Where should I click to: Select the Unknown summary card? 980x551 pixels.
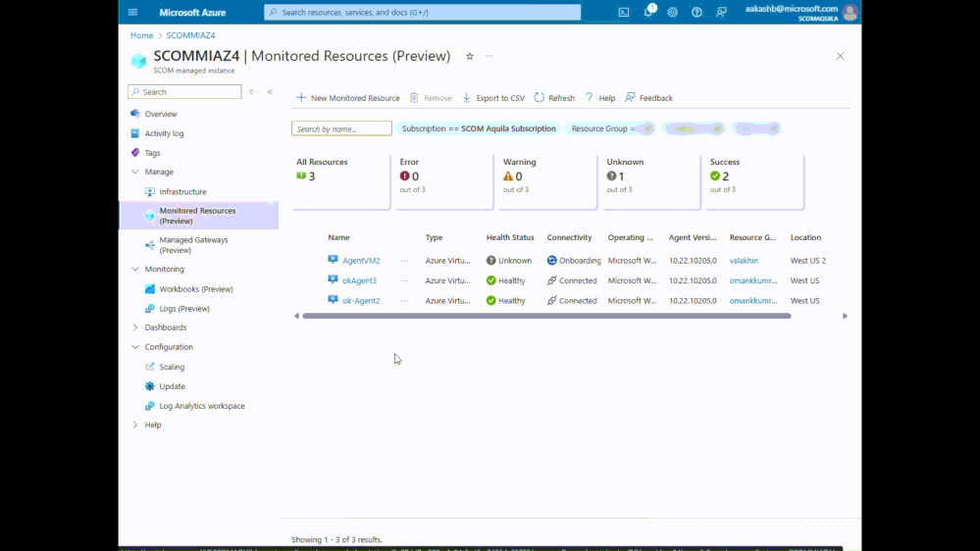pos(651,181)
